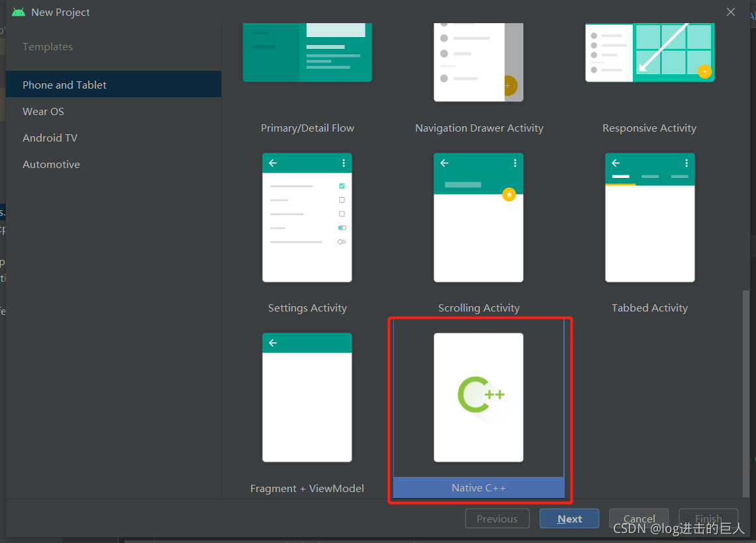The image size is (756, 543).
Task: Select the Native C++ template
Action: pos(479,397)
